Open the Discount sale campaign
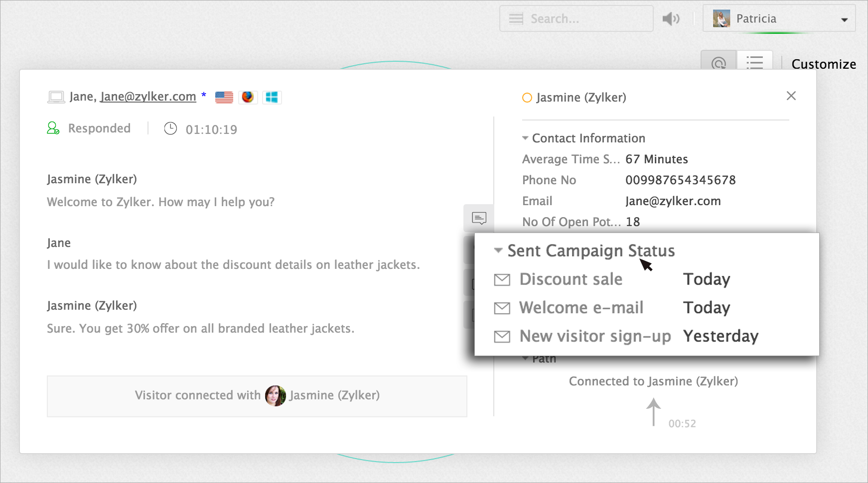868x483 pixels. pos(571,279)
